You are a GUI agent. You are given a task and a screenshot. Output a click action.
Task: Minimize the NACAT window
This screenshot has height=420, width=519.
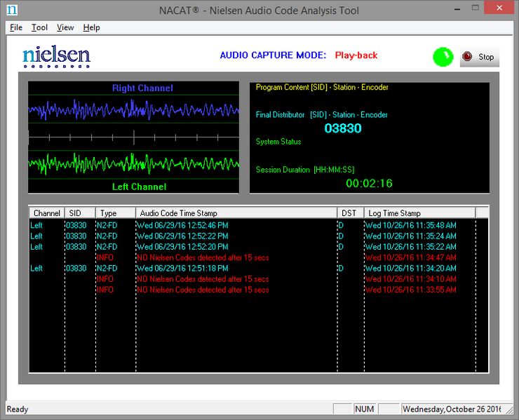pos(457,8)
